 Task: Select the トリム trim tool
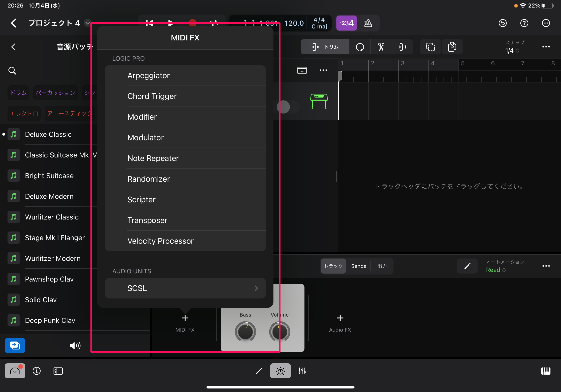(325, 47)
